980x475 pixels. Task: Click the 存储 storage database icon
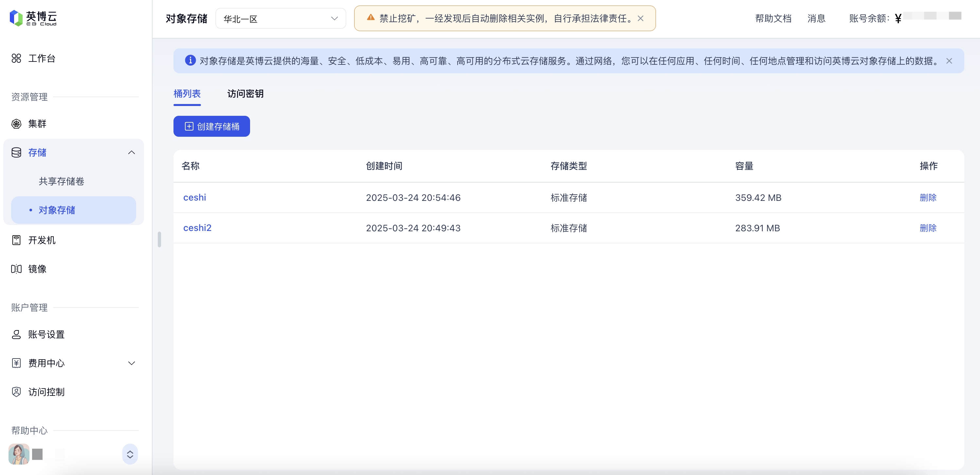click(16, 152)
